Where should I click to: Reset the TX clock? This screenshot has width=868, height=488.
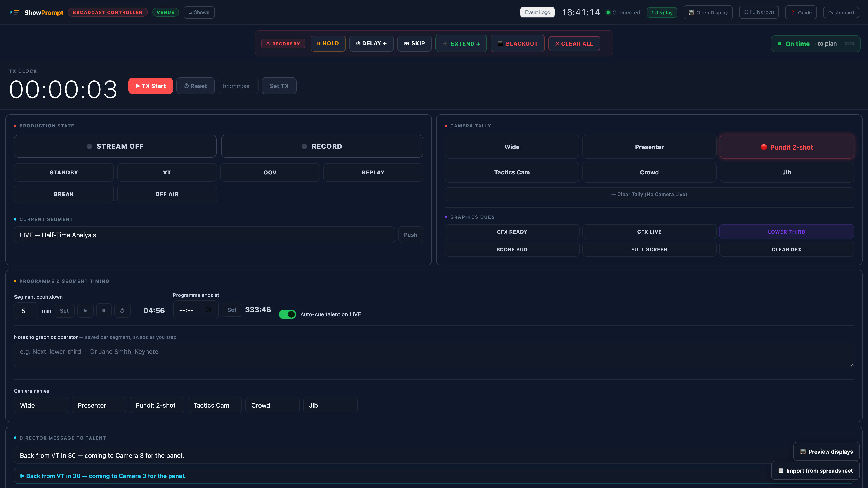click(x=196, y=86)
